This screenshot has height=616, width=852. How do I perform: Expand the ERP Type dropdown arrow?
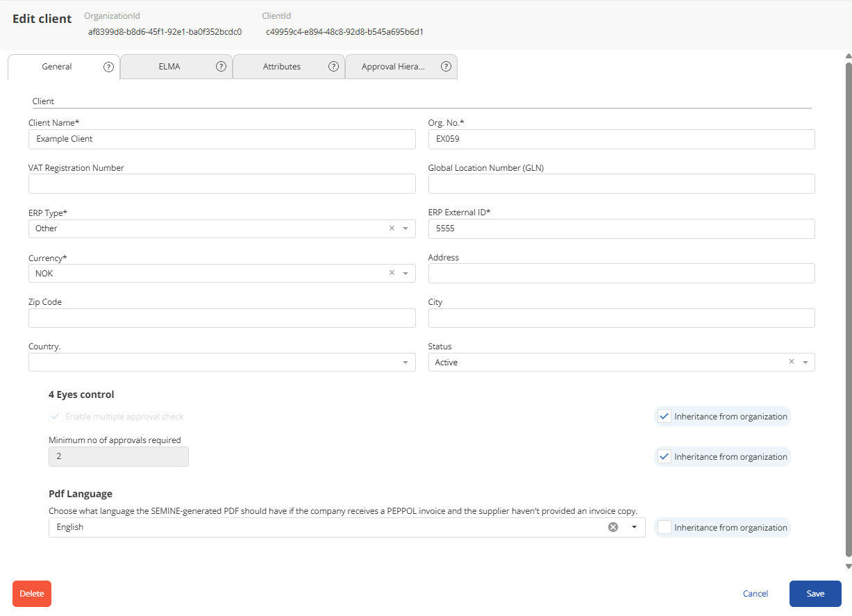point(406,228)
